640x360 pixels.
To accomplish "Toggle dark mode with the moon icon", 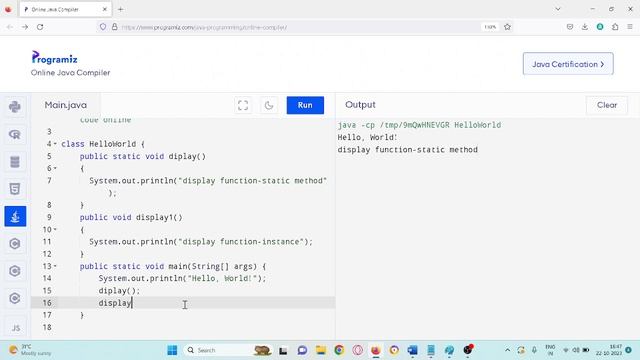I will point(269,105).
